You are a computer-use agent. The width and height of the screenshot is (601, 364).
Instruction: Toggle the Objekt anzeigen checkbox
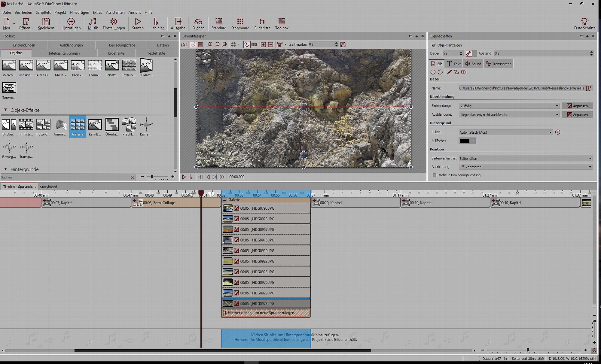pyautogui.click(x=434, y=45)
